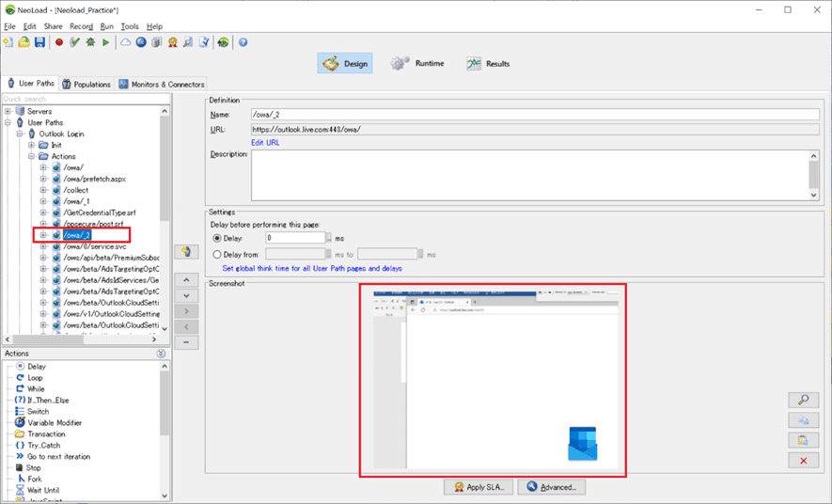Zoom the screenshot with the magnifier button
Screen dimensions: 832x504
click(804, 400)
